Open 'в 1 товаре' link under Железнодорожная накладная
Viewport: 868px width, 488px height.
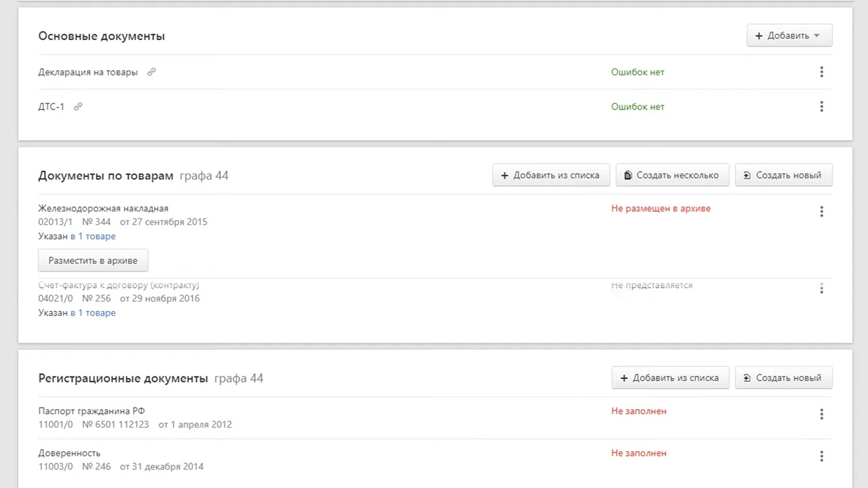coord(93,236)
